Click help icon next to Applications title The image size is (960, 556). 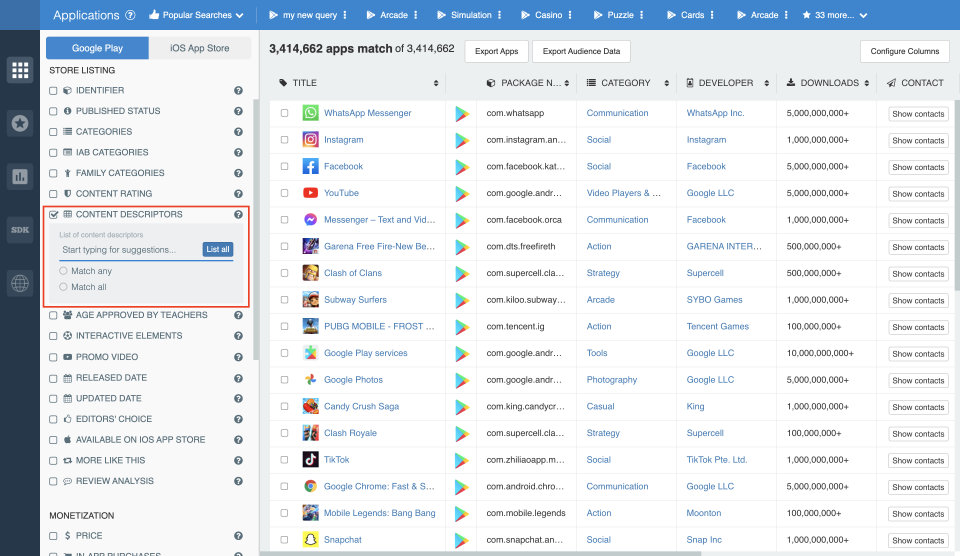click(130, 15)
